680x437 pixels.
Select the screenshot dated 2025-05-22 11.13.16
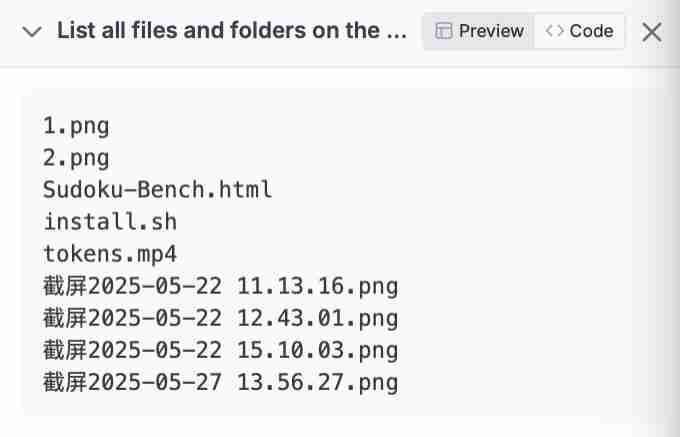coord(220,287)
